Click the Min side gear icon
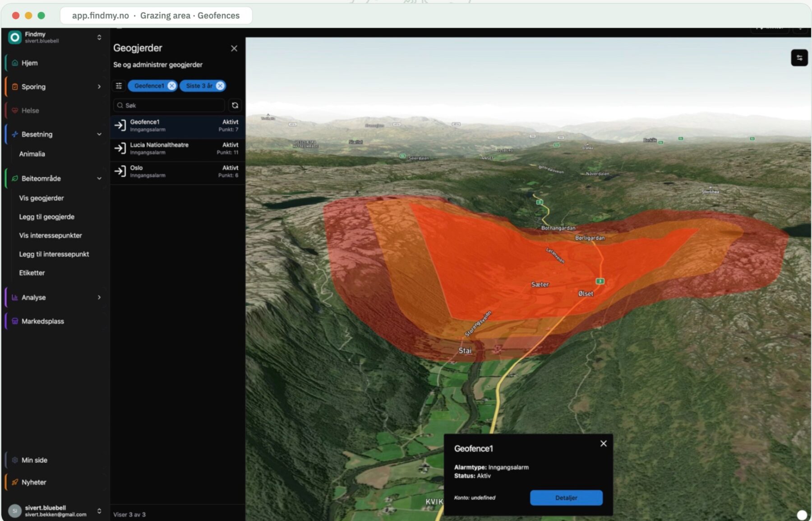The height and width of the screenshot is (521, 812). point(15,460)
